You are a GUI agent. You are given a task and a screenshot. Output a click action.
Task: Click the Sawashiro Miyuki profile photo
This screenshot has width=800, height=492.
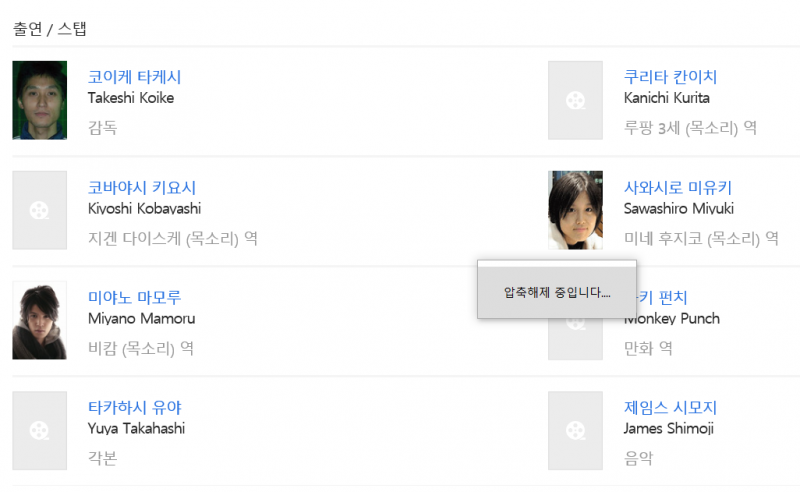coord(575,210)
